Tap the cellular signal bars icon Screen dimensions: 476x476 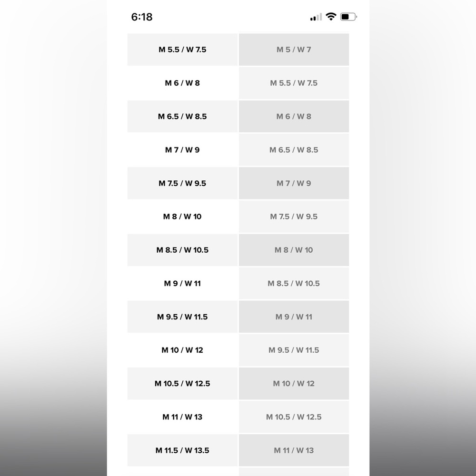(x=316, y=17)
